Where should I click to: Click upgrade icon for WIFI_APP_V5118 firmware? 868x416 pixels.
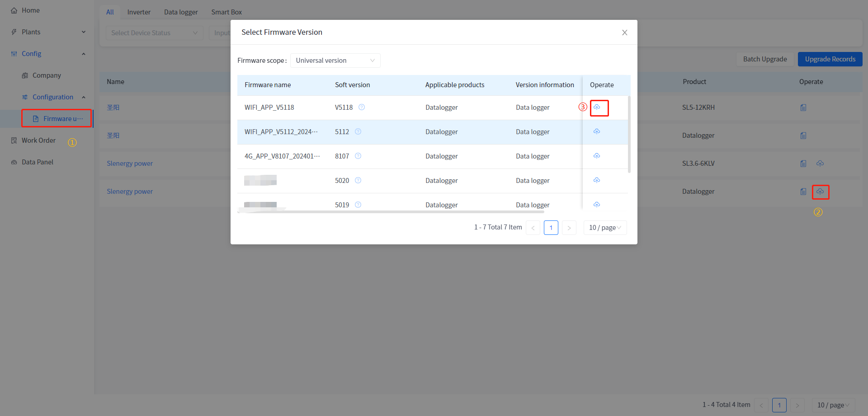pos(597,108)
